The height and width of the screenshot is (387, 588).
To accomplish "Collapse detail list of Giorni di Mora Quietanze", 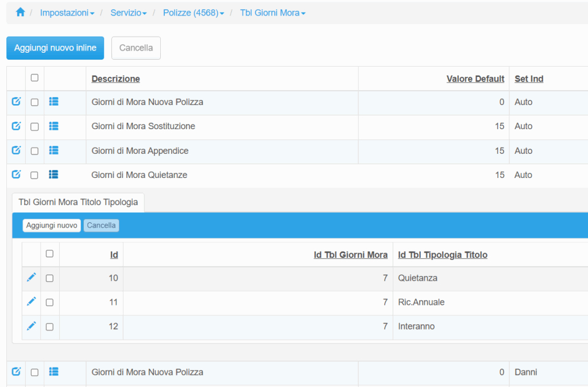I will tap(54, 175).
